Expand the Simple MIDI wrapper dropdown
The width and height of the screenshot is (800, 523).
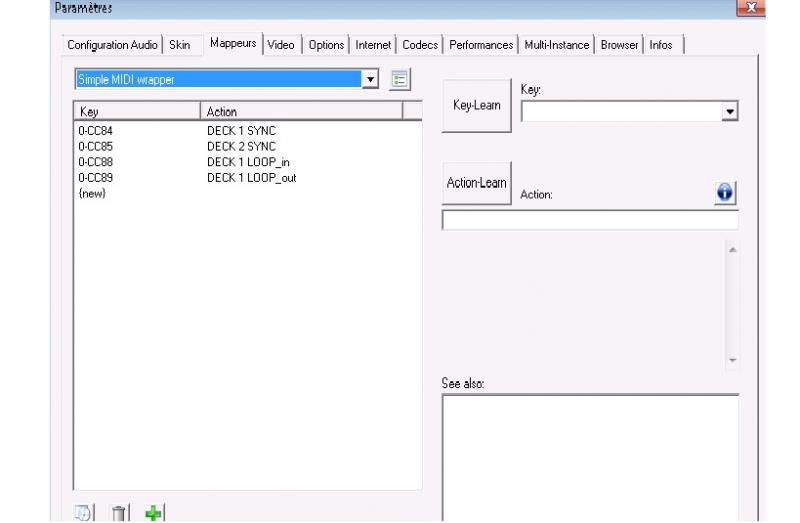pos(370,80)
